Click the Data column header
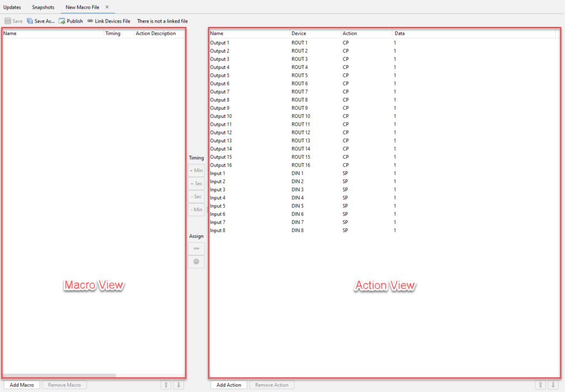Image resolution: width=565 pixels, height=392 pixels. (474, 34)
